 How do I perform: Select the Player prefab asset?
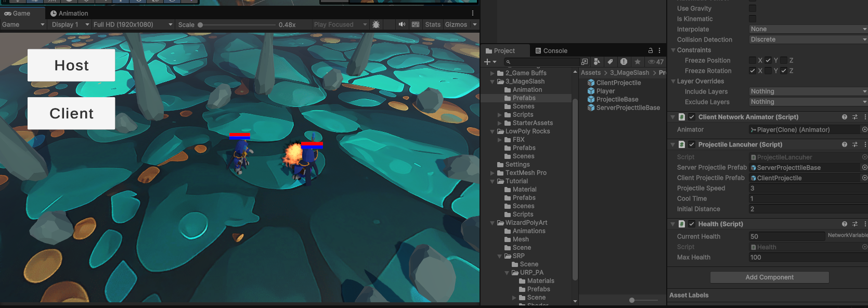605,91
